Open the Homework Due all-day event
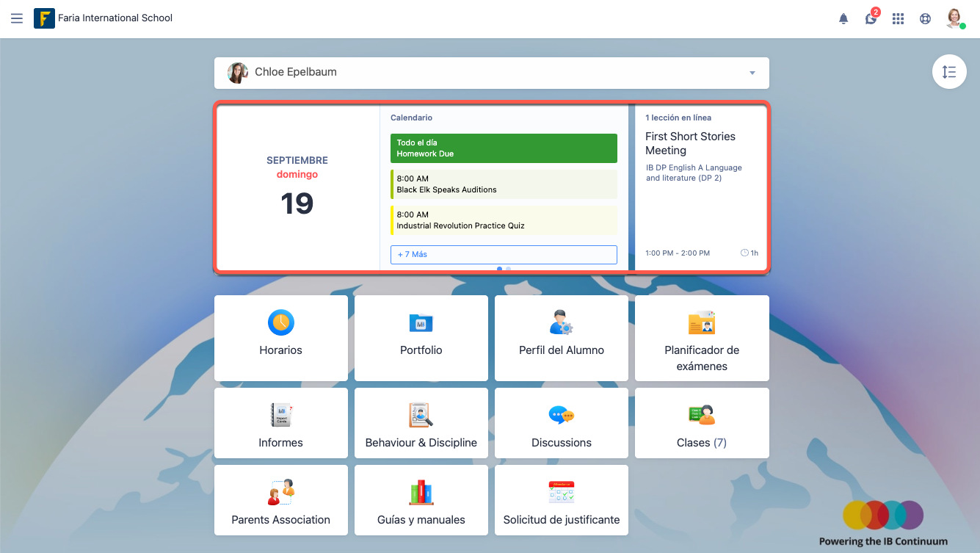The image size is (980, 553). pos(504,148)
